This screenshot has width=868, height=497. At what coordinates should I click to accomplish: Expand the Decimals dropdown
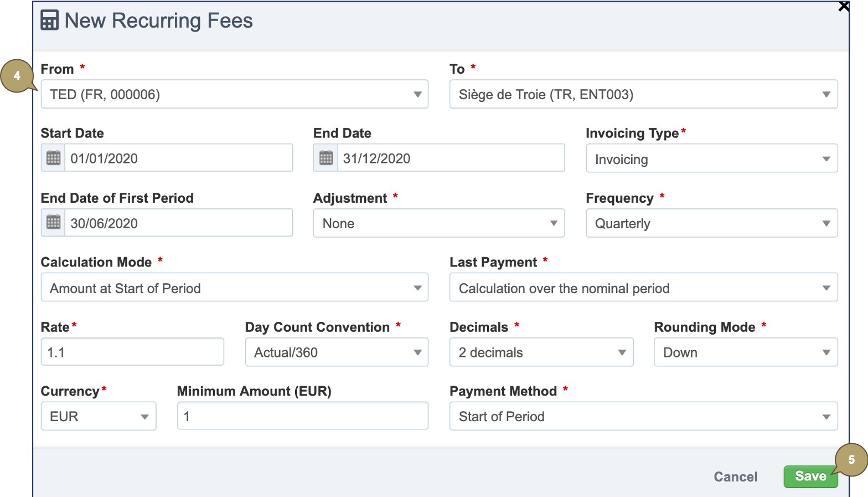pyautogui.click(x=621, y=352)
